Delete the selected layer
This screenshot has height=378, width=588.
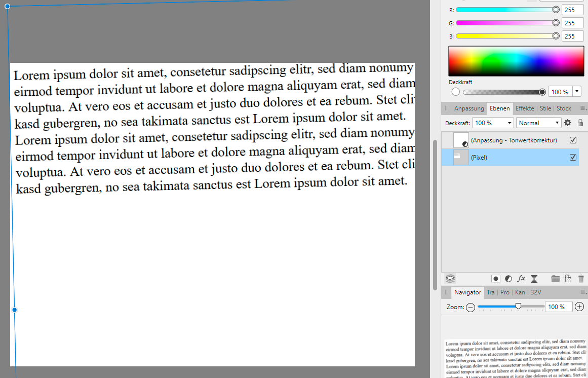pyautogui.click(x=580, y=278)
